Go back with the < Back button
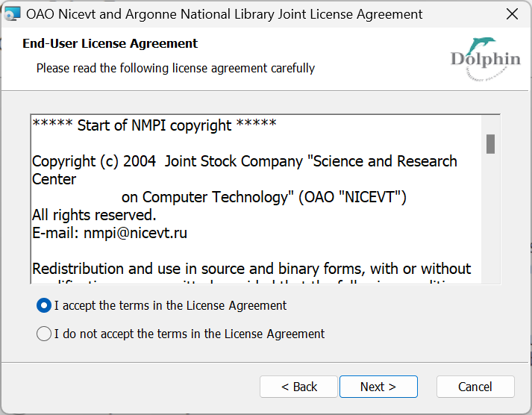The width and height of the screenshot is (532, 415). pyautogui.click(x=298, y=387)
